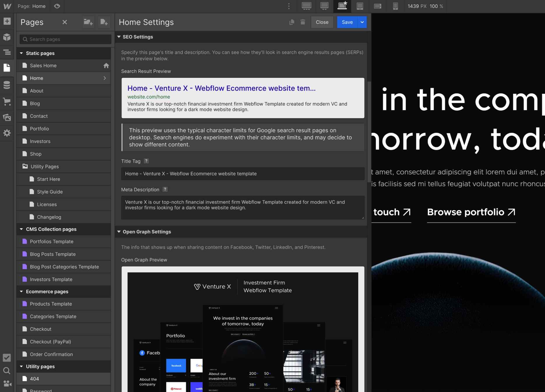Collapse the Open Graph Settings section
Viewport: 545px width, 392px height.
click(x=119, y=232)
